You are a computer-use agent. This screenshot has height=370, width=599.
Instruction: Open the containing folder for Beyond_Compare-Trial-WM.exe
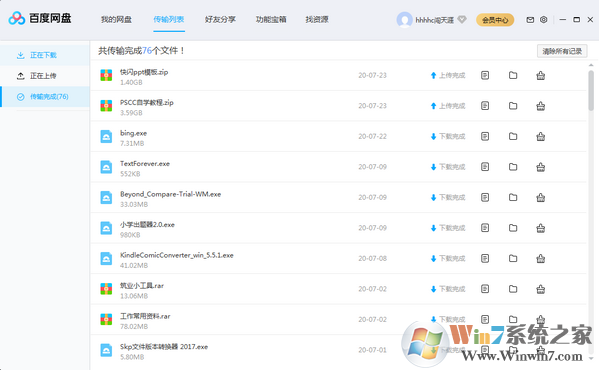(x=513, y=197)
